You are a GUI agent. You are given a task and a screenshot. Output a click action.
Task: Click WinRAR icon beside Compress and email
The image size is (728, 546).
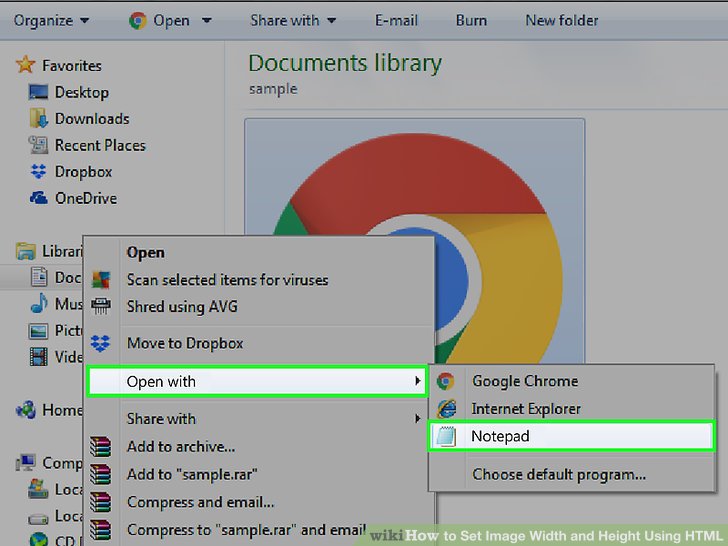pyautogui.click(x=101, y=502)
